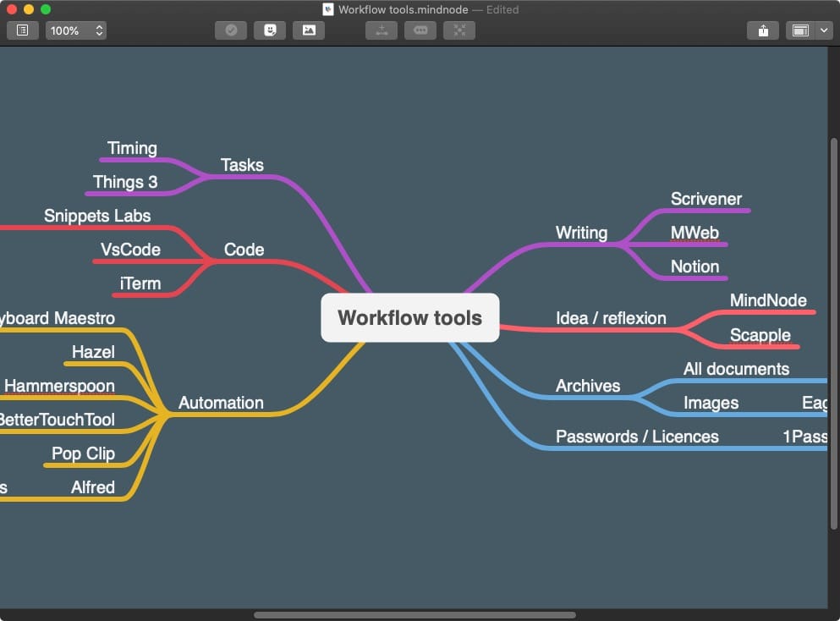Screen dimensions: 840x621
Task: Click the green fullscreen window button
Action: [46, 9]
